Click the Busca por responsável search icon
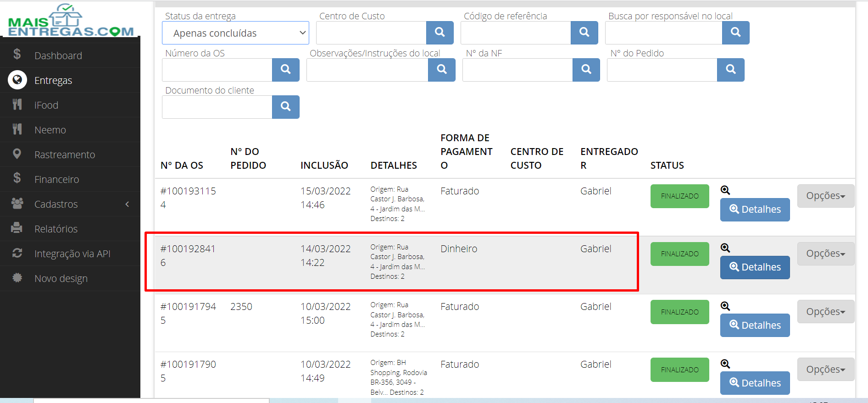 (x=735, y=33)
